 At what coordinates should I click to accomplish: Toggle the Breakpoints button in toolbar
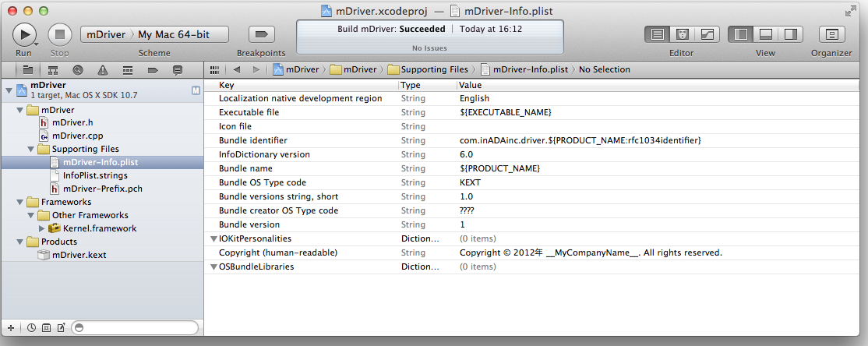(261, 34)
